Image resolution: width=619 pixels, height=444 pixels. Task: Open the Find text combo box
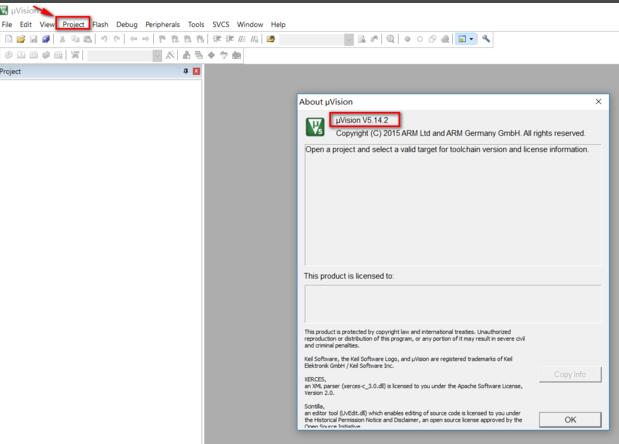pos(315,39)
